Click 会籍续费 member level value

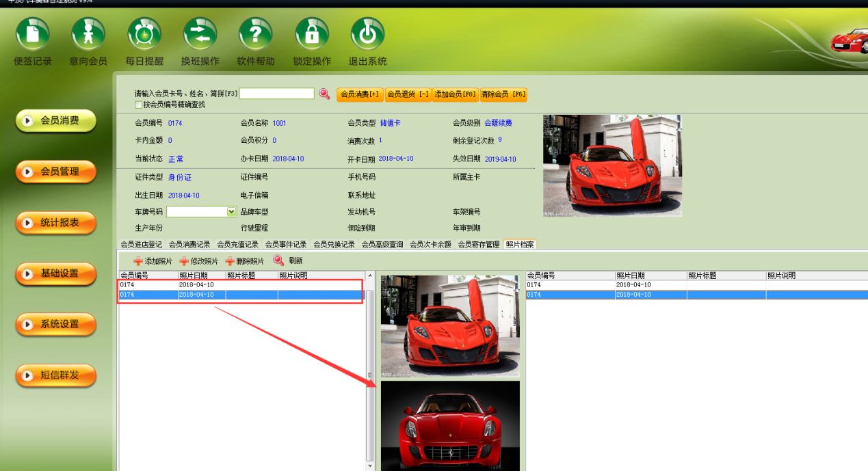tap(499, 123)
